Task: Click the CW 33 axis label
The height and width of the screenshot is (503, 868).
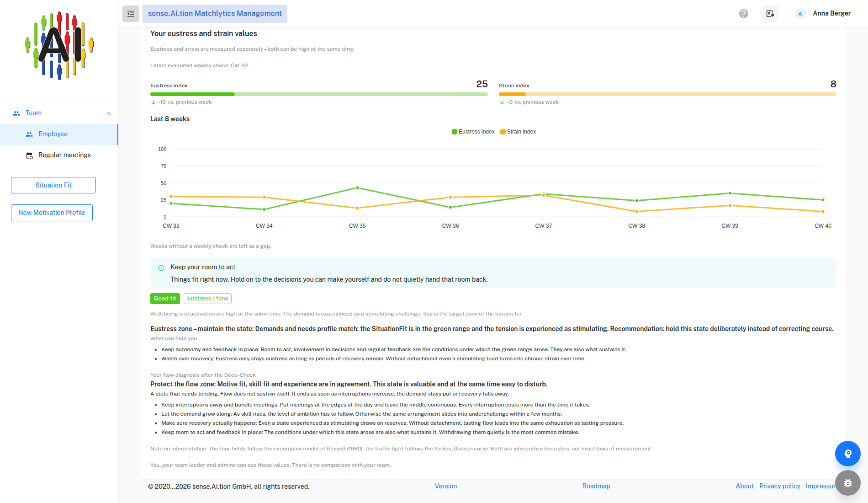Action: click(x=171, y=226)
